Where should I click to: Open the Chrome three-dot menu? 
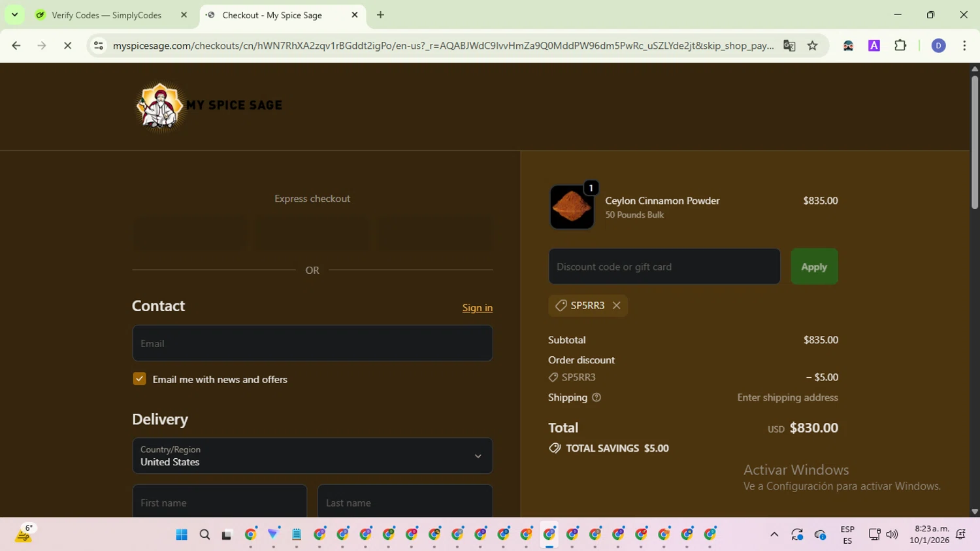coord(964,45)
